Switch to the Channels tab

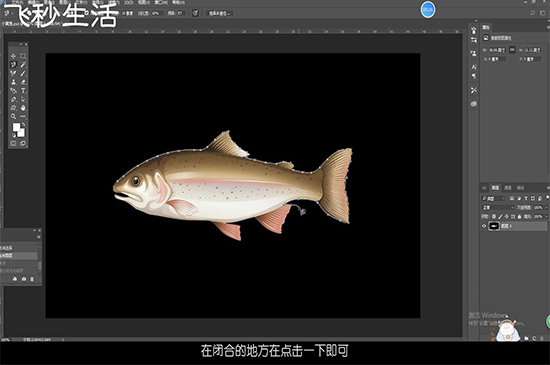pos(508,188)
